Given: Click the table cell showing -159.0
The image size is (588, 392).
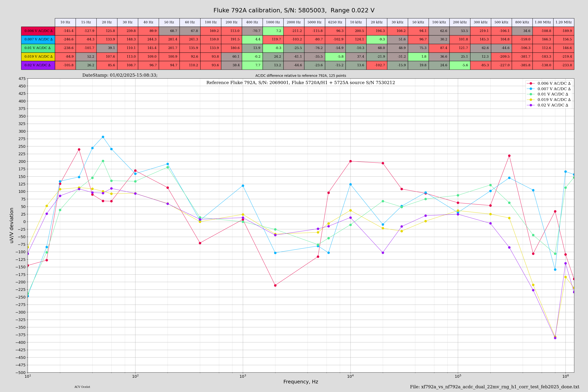Looking at the screenshot, I should pyautogui.click(x=522, y=40).
